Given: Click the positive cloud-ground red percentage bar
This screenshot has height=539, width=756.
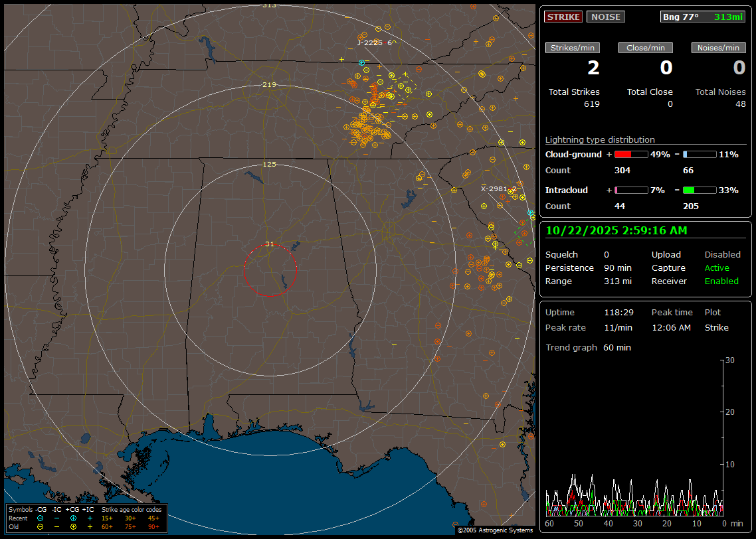Looking at the screenshot, I should [x=630, y=155].
